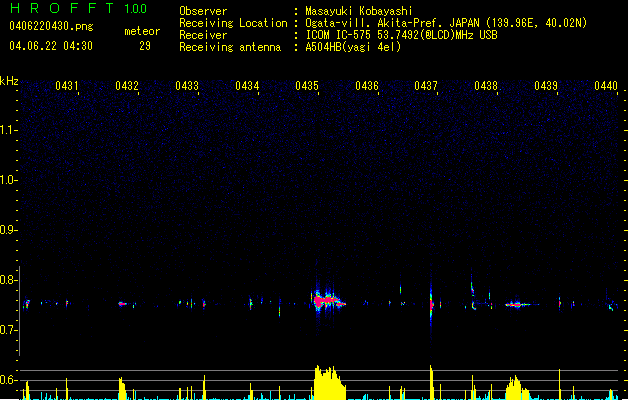The width and height of the screenshot is (629, 400).
Task: Click the 0.7 kHz axis label
Action: pos(8,330)
